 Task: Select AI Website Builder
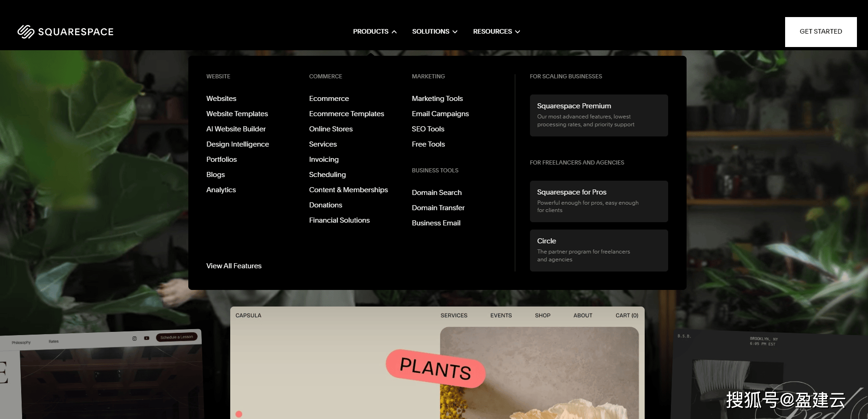[236, 129]
